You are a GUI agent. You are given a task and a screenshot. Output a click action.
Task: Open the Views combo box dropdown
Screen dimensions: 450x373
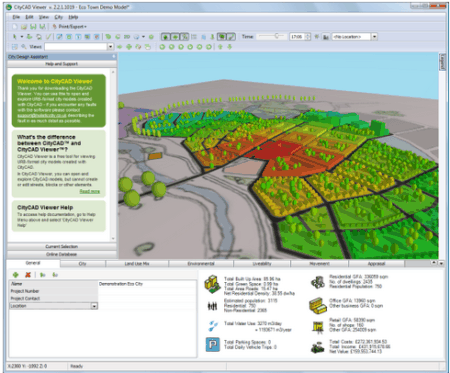click(110, 47)
